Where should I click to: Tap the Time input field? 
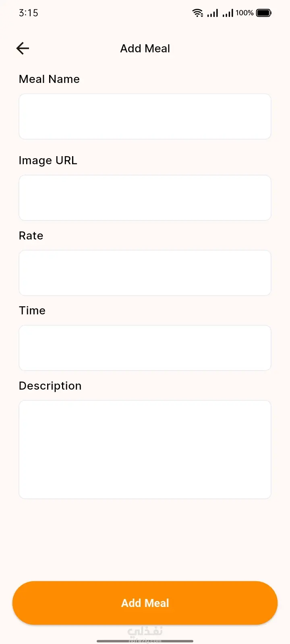(145, 348)
